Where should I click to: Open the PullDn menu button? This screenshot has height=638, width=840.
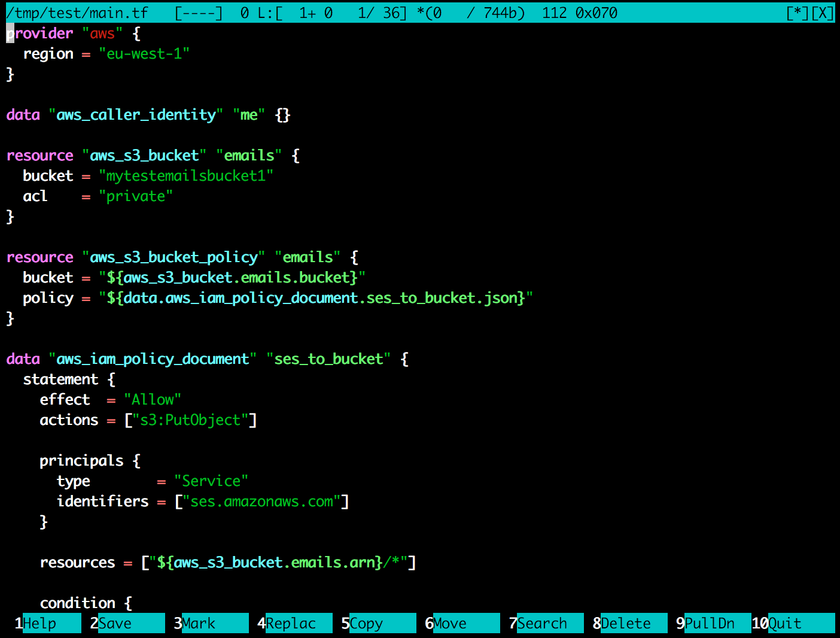point(714,623)
